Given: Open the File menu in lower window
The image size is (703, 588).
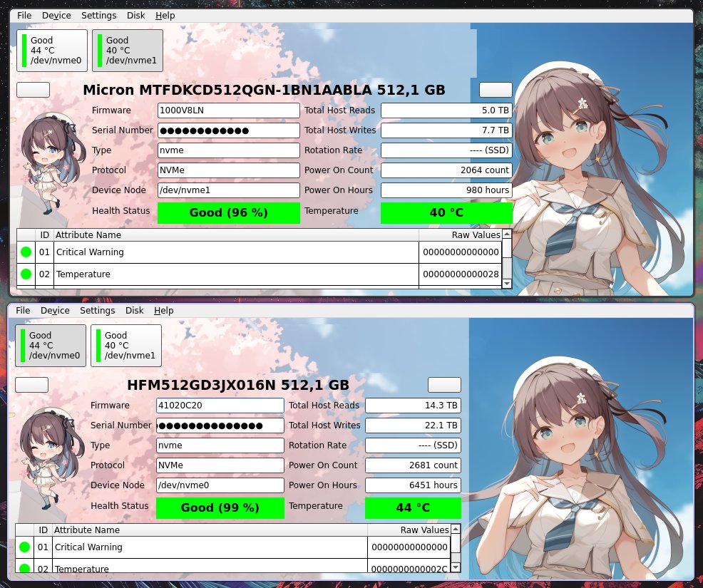Looking at the screenshot, I should (22, 310).
